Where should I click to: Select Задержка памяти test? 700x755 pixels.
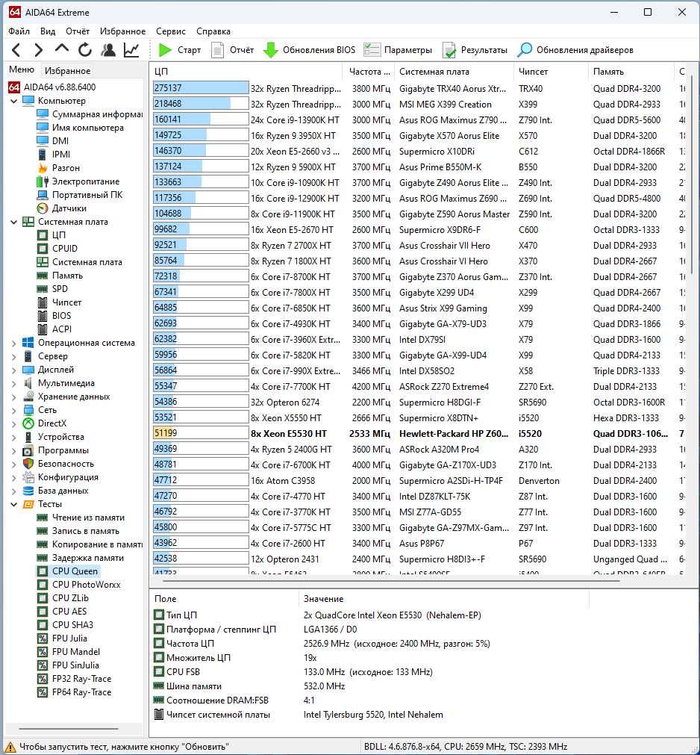click(x=81, y=558)
